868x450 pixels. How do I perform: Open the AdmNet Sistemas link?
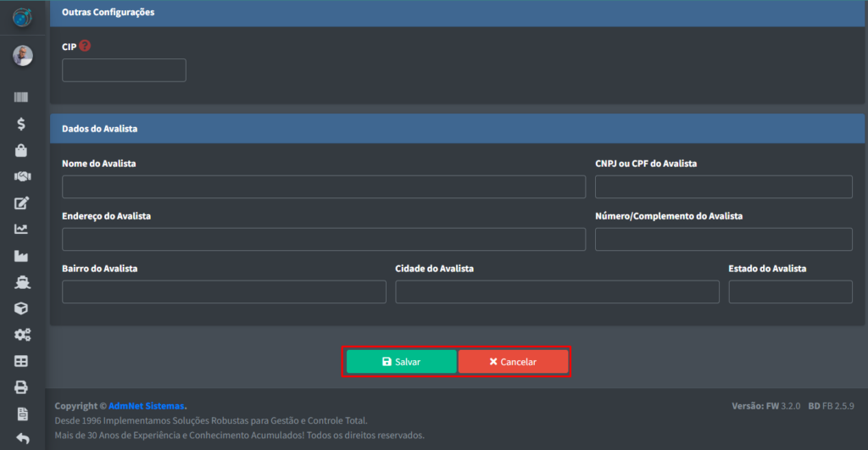tap(147, 406)
